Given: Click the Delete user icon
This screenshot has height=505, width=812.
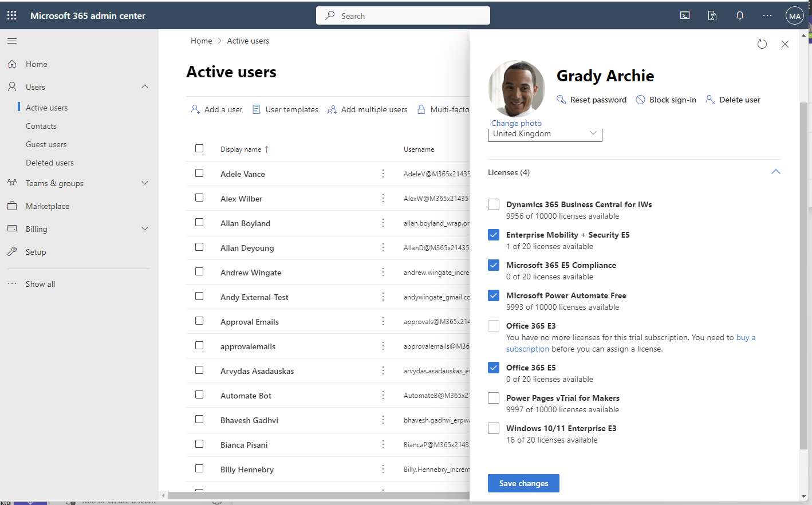Looking at the screenshot, I should coord(710,100).
